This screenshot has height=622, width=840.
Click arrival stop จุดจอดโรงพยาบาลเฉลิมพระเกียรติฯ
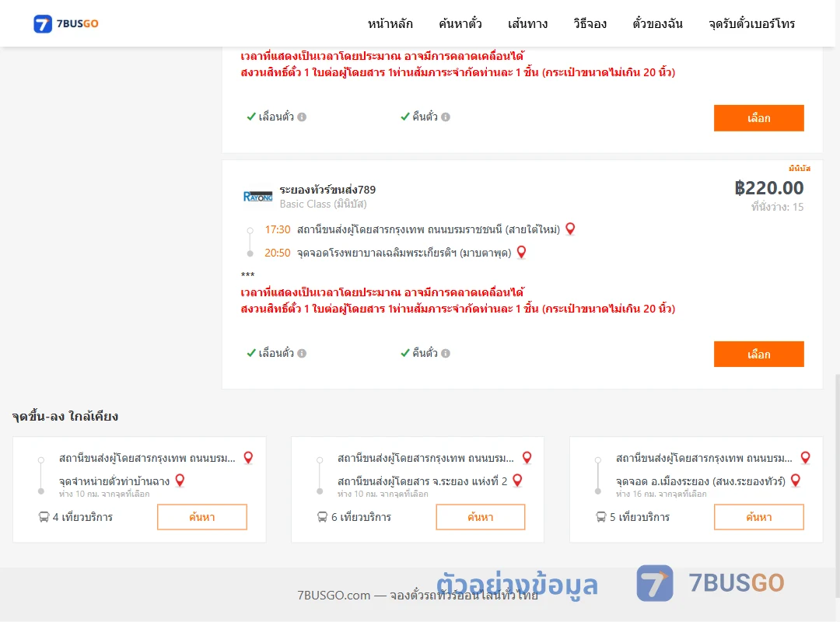(404, 253)
